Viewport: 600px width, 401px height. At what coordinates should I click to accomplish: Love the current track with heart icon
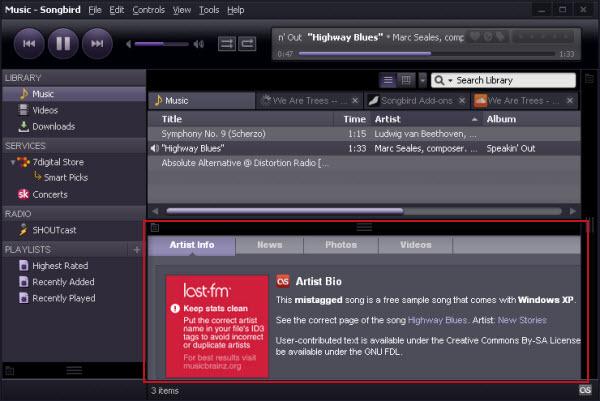click(x=475, y=37)
